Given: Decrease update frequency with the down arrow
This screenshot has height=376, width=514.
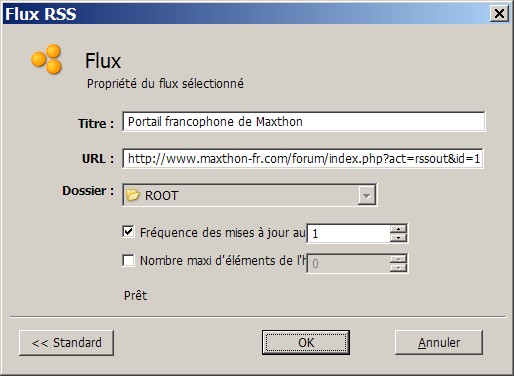Looking at the screenshot, I should click(398, 237).
